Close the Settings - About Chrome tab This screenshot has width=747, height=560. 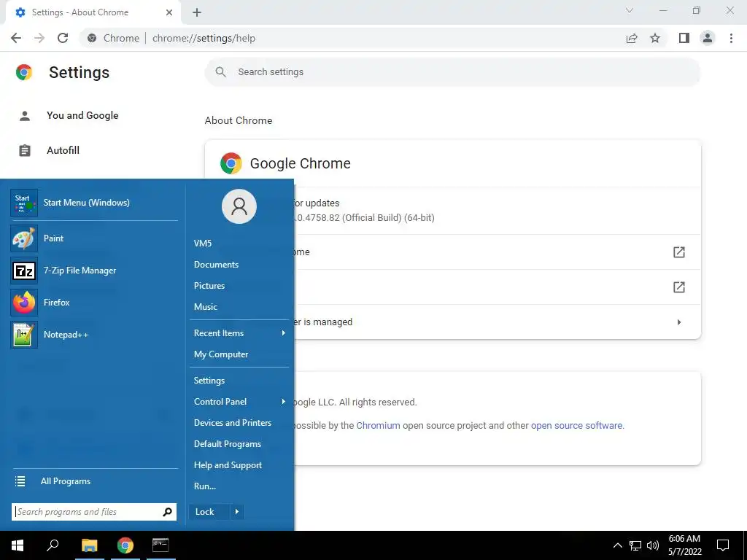pos(169,13)
